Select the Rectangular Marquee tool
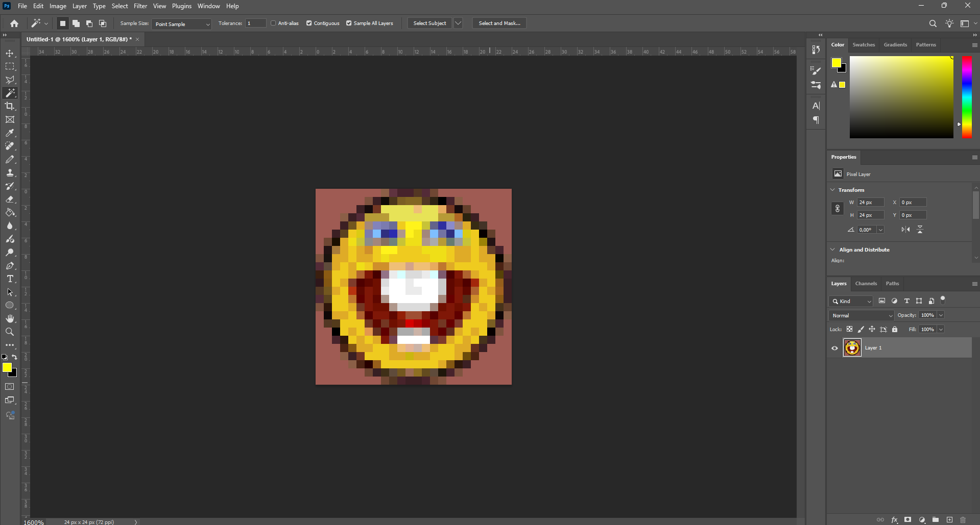Viewport: 980px width, 525px height. coord(10,67)
